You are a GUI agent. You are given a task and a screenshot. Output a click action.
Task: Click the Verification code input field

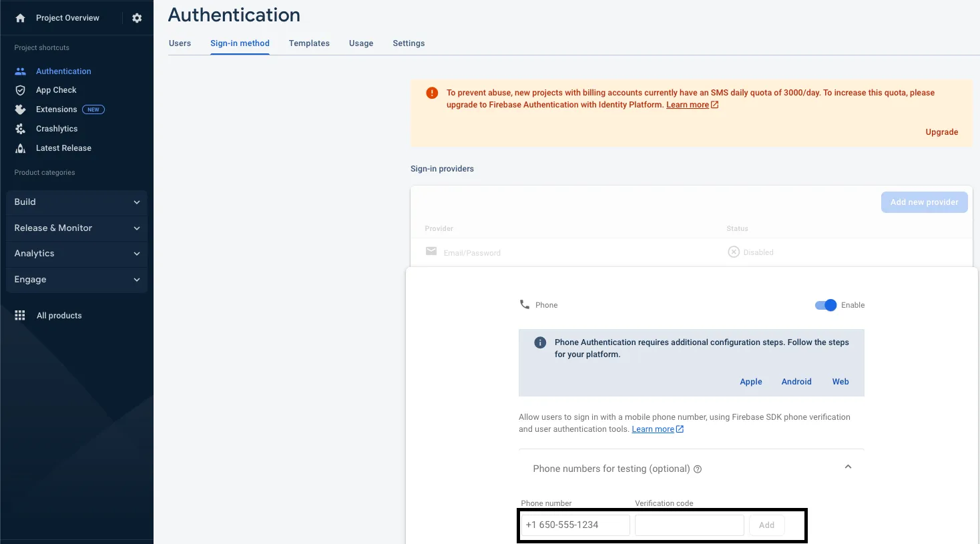689,525
